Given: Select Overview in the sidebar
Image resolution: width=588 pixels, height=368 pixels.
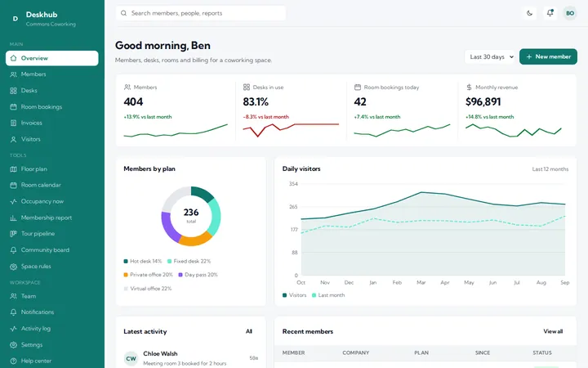Looking at the screenshot, I should pos(52,58).
